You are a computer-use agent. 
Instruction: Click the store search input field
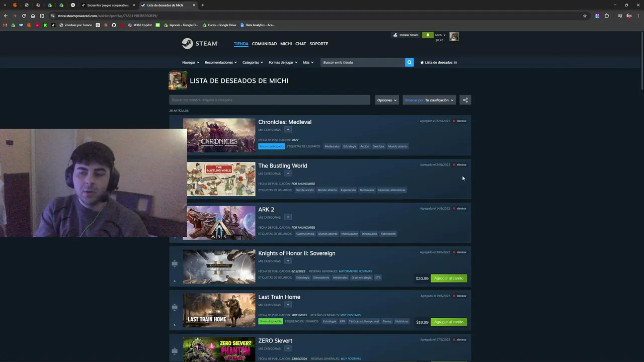pos(363,62)
